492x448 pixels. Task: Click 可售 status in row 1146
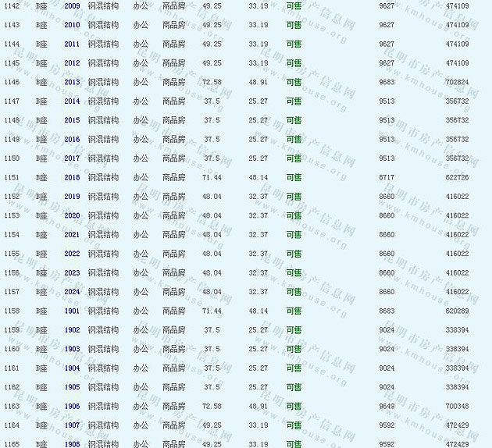294,82
